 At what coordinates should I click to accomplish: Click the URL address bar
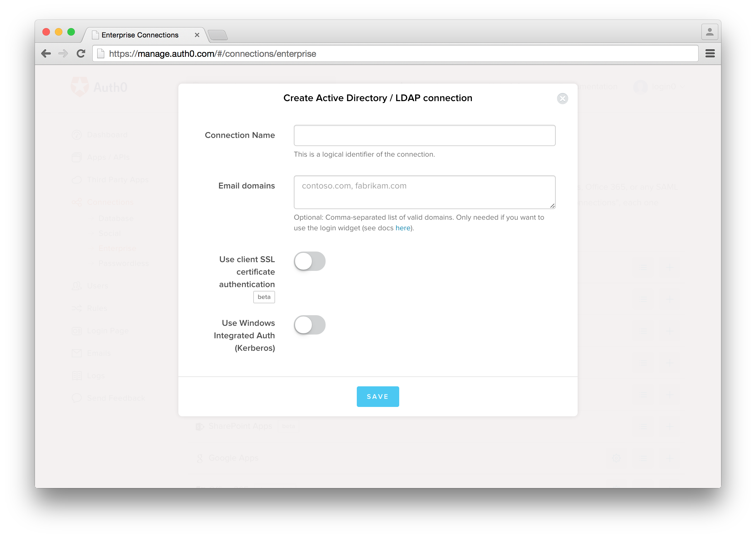click(x=397, y=53)
